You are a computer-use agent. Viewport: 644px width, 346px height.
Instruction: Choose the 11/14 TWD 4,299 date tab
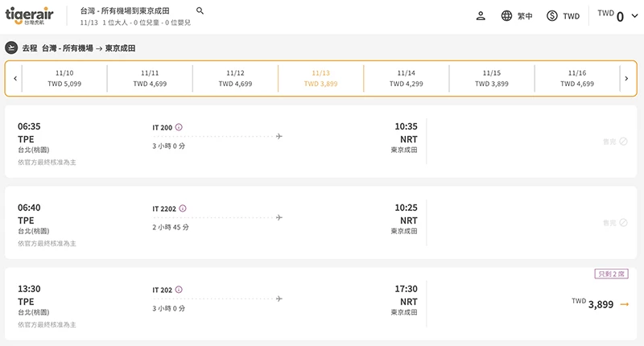click(x=407, y=78)
